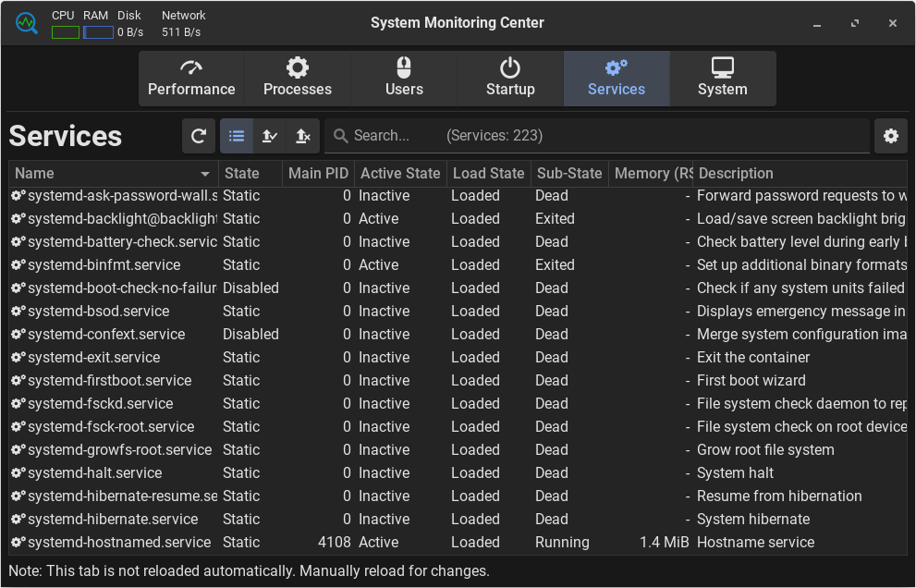Toggle the loaded services filter button

(x=269, y=136)
